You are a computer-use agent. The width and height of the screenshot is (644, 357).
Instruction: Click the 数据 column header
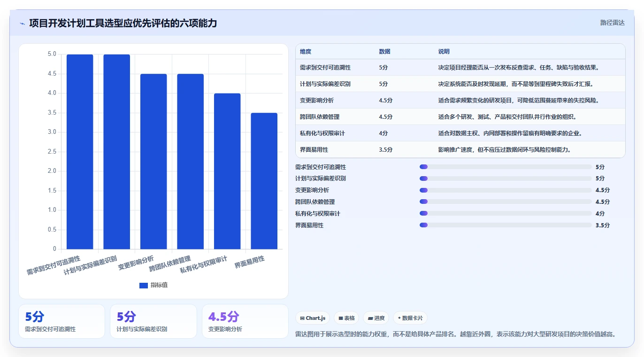385,52
